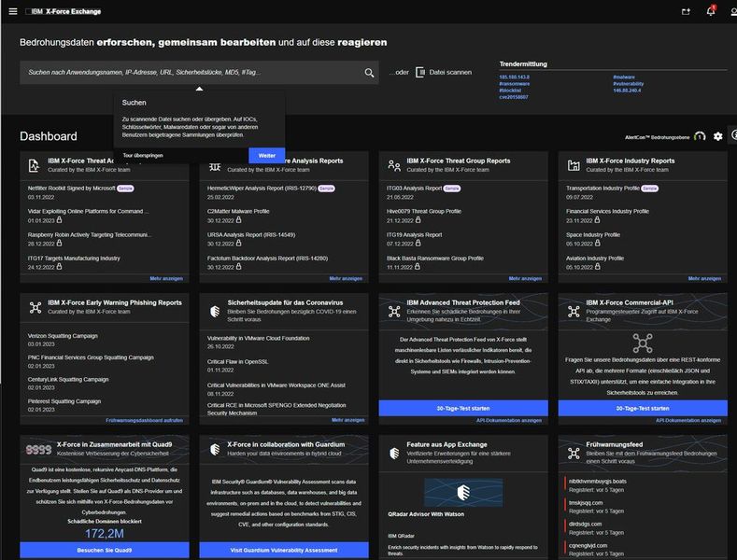Image resolution: width=737 pixels, height=560 pixels.
Task: Click Datei scannen label
Action: tap(450, 73)
